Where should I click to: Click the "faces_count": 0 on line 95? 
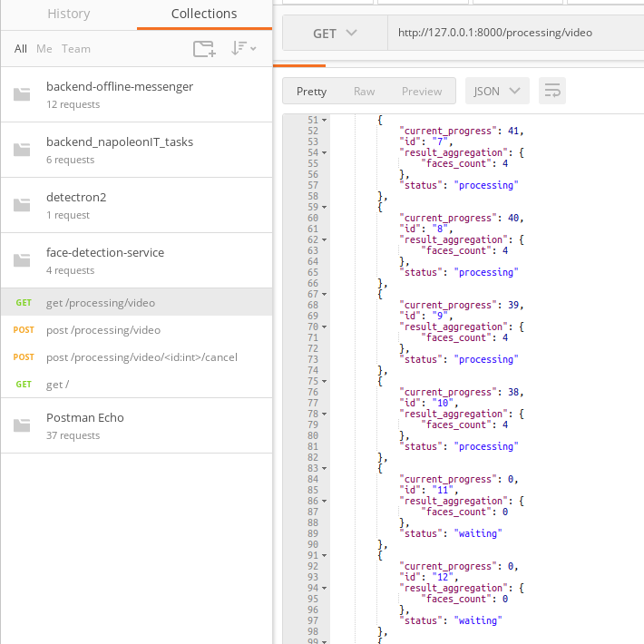coord(464,599)
